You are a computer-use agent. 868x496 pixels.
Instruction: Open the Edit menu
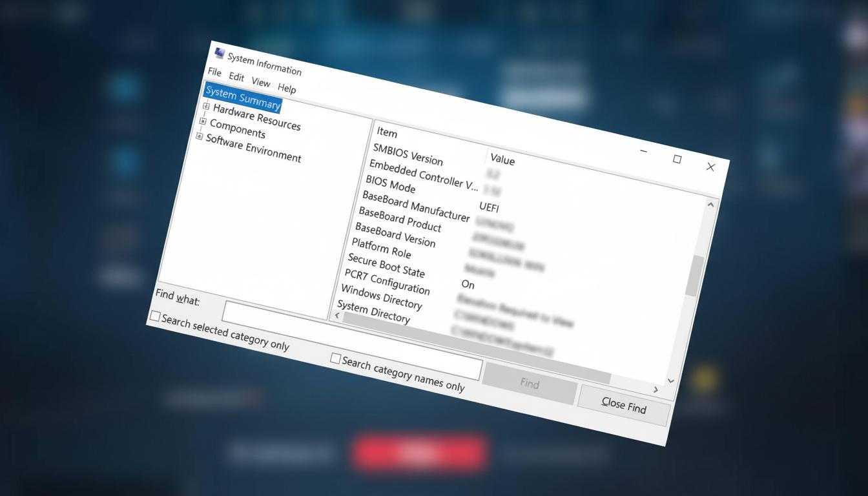[x=236, y=77]
